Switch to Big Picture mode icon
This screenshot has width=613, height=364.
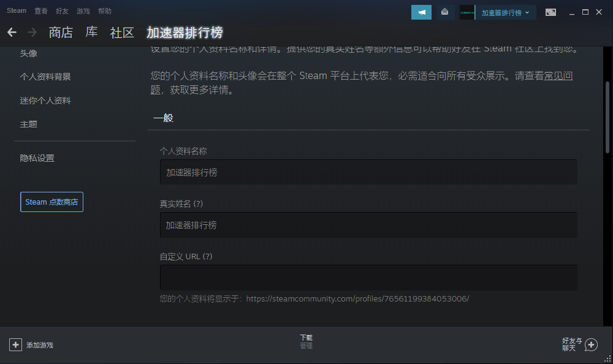550,12
